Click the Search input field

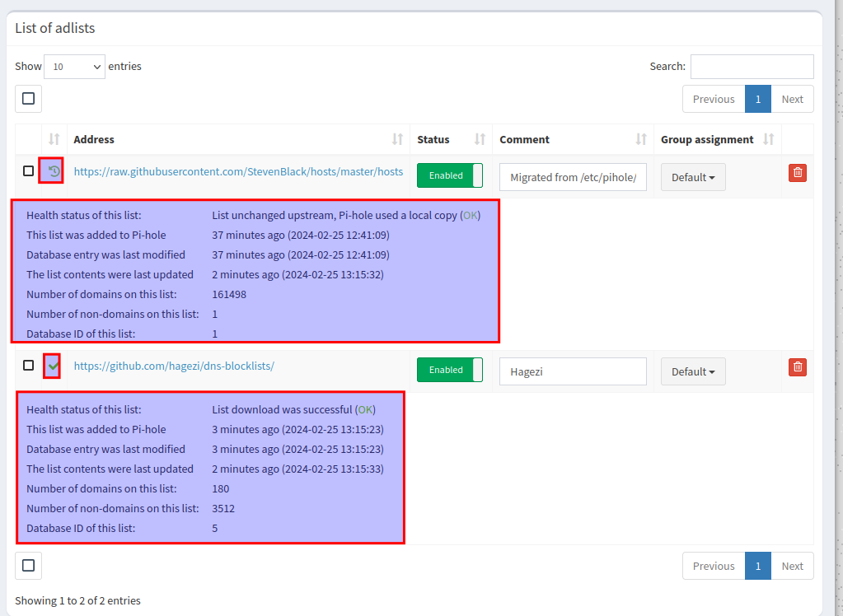pyautogui.click(x=752, y=67)
